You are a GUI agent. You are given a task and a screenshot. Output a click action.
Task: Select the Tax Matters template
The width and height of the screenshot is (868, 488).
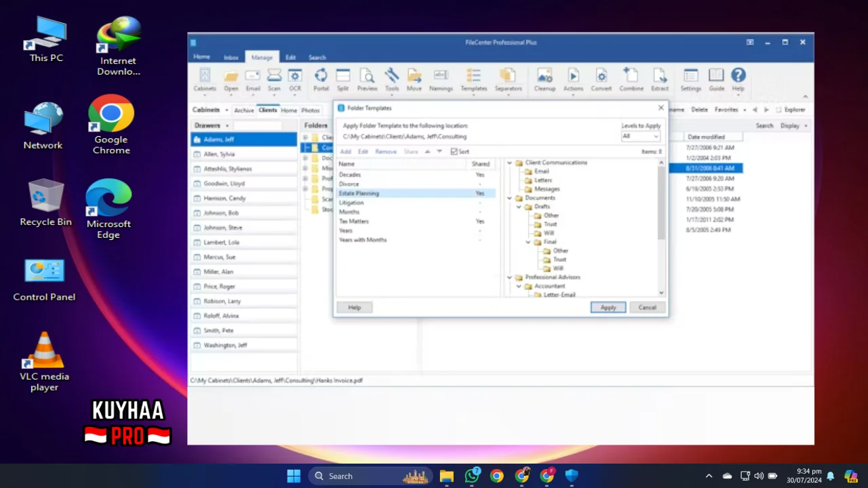416,221
